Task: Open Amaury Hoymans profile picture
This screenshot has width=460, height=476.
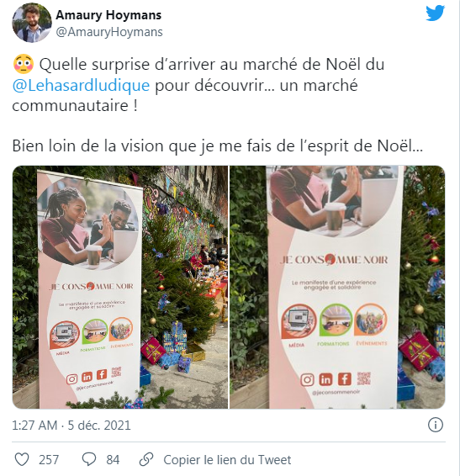Action: click(32, 23)
